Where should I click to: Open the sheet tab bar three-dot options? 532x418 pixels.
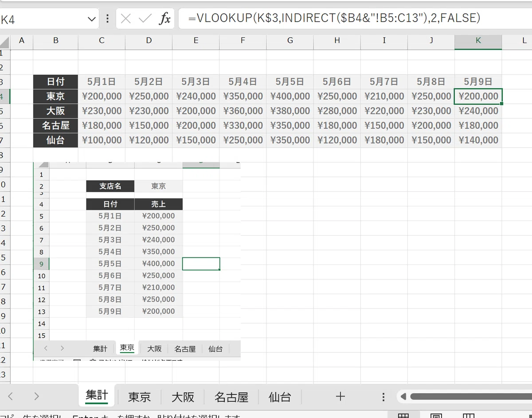coord(383,397)
